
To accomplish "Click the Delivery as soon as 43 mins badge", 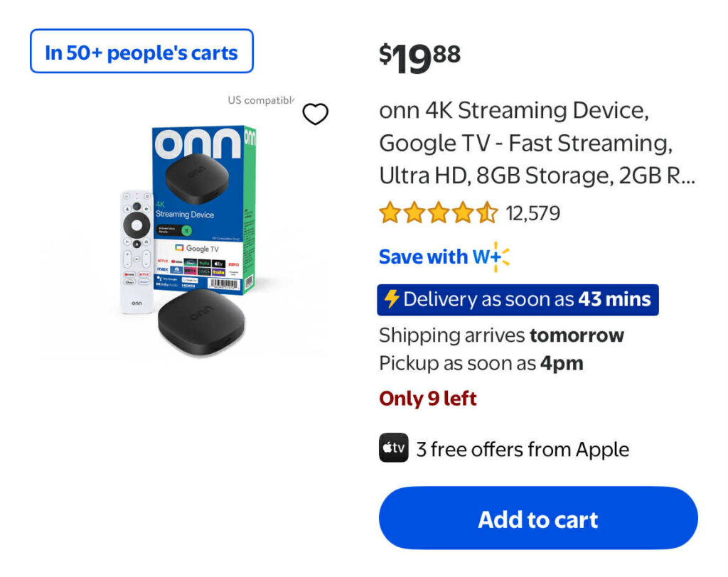I will coord(518,299).
